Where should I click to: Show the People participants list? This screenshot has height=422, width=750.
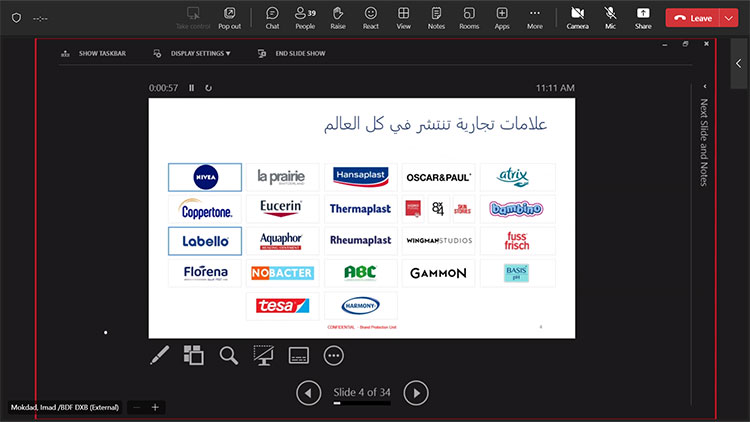pos(304,17)
